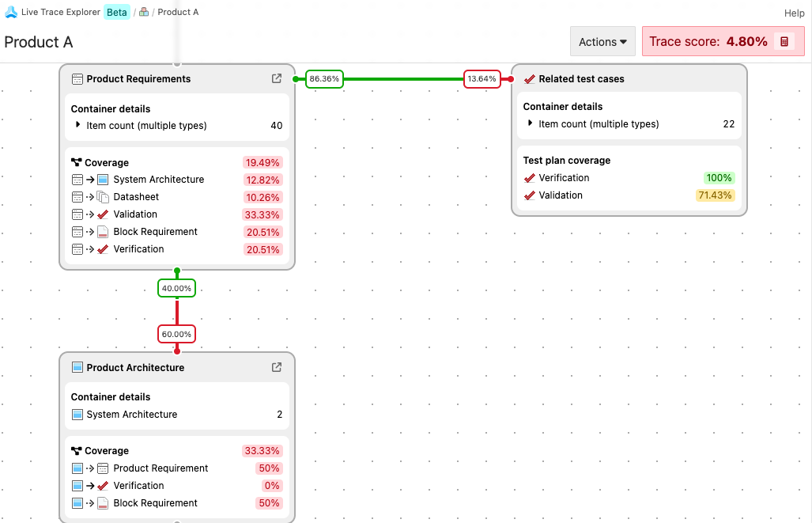Open the Help menu
812x523 pixels.
[x=794, y=13]
